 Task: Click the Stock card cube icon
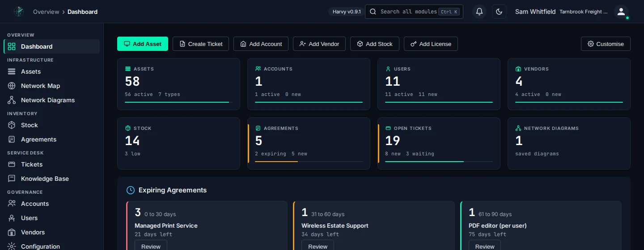coord(128,128)
